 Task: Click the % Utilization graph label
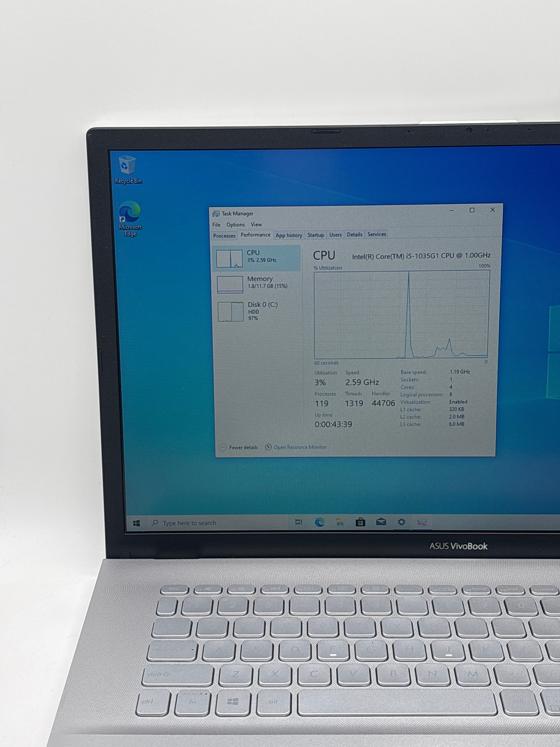(328, 268)
